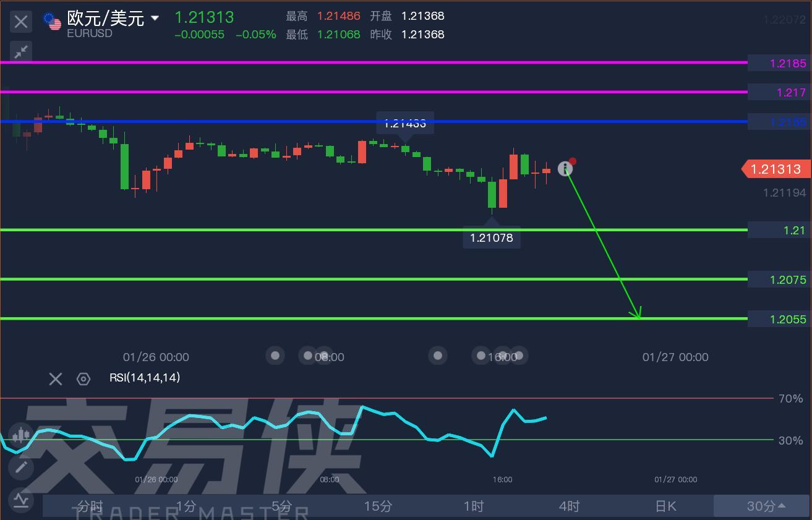Viewport: 812px width, 520px height.
Task: Switch to the 1分 timeframe
Action: click(x=186, y=506)
